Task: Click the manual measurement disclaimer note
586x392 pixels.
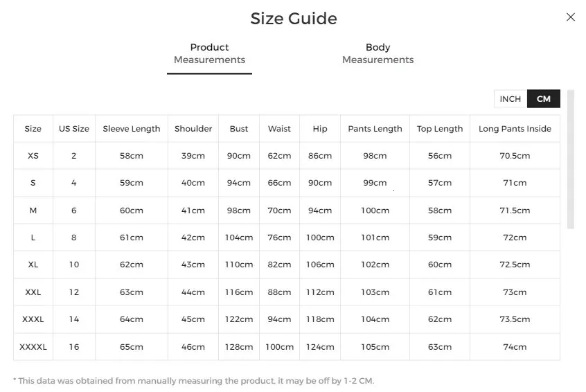Action: pyautogui.click(x=194, y=381)
